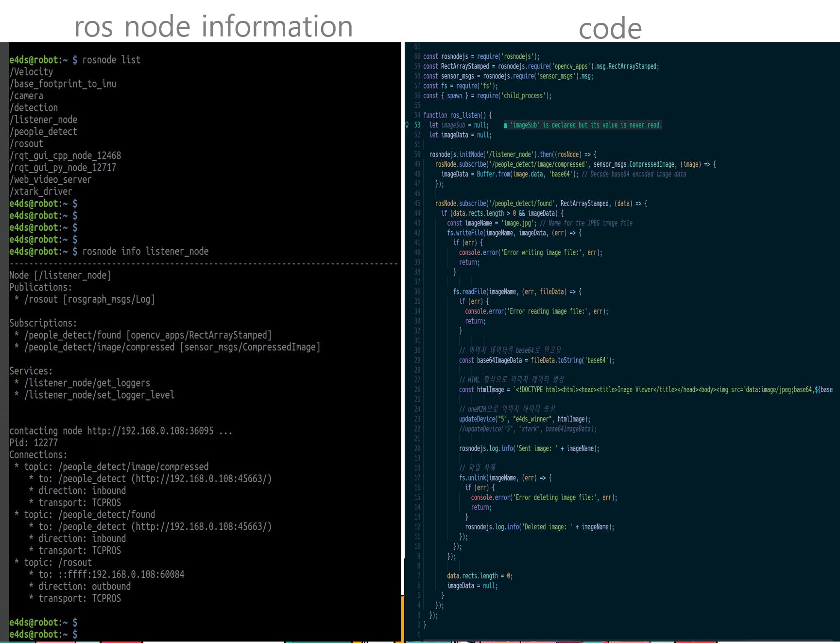Click the "console.error('Error deleting image file:'" line
Screen dimensions: 840x643
pos(544,498)
